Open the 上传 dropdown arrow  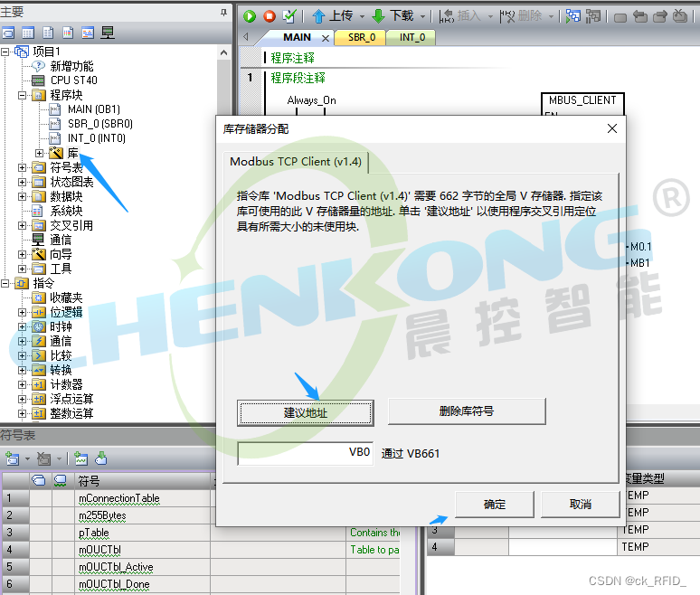[x=362, y=17]
